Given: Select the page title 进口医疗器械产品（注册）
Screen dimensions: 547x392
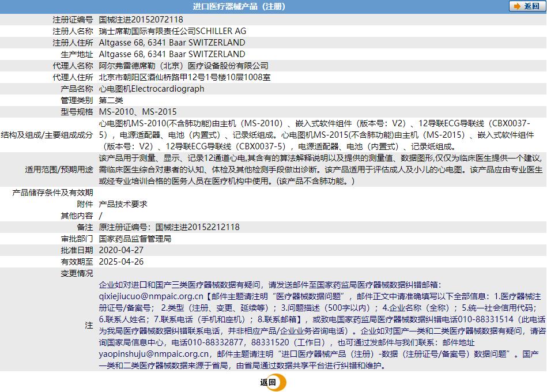Looking at the screenshot, I should [x=239, y=6].
